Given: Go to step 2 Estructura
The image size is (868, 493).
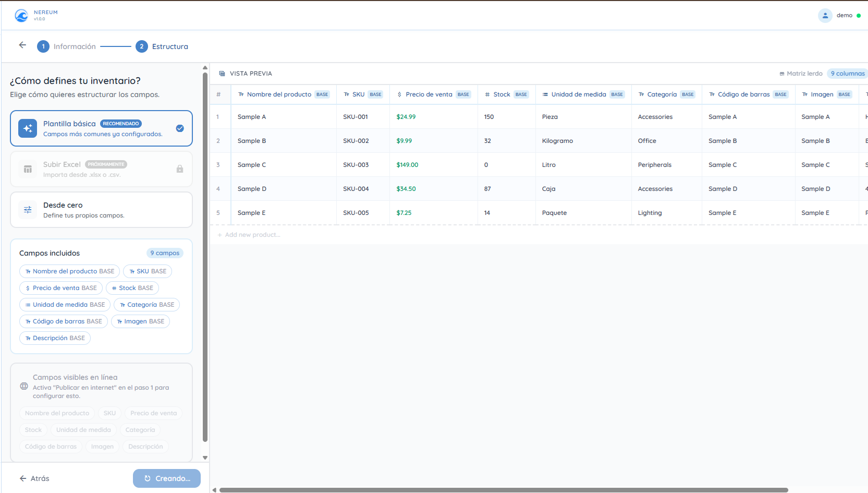Looking at the screenshot, I should 162,46.
